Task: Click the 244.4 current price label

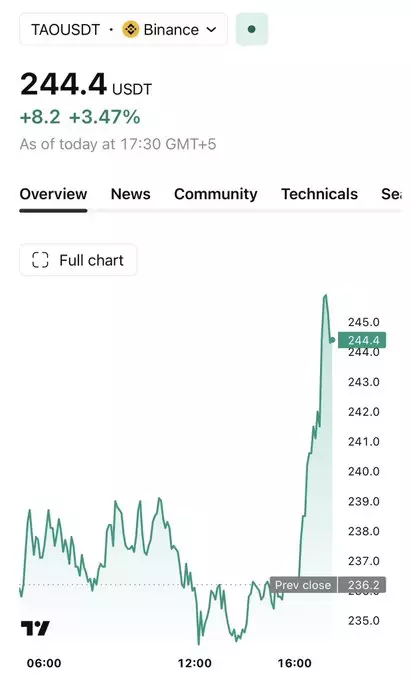Action: click(x=362, y=340)
